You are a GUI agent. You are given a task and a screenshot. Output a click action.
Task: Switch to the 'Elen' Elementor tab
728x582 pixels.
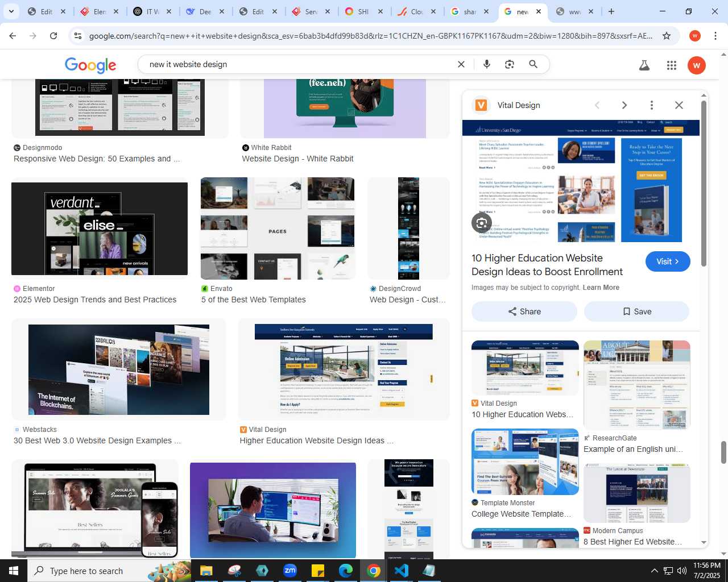pyautogui.click(x=100, y=11)
